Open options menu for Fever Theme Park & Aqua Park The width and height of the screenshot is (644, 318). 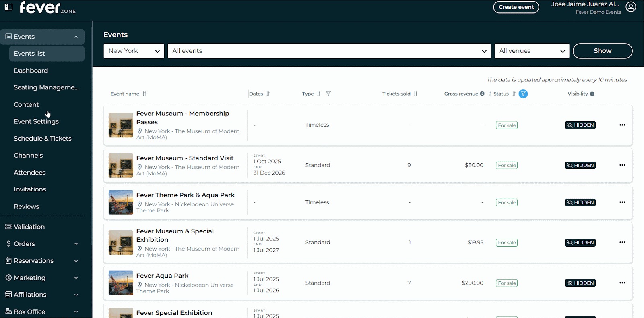pos(623,202)
